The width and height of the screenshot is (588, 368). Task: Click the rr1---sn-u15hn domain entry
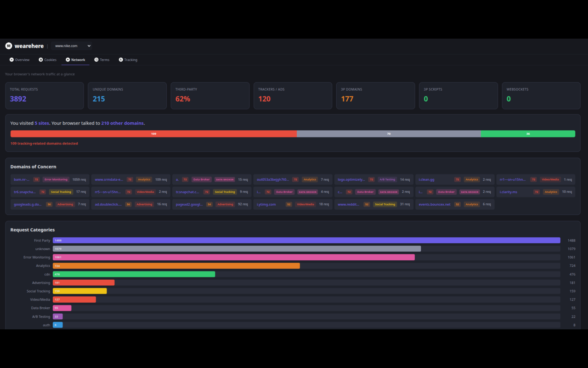pos(513,179)
